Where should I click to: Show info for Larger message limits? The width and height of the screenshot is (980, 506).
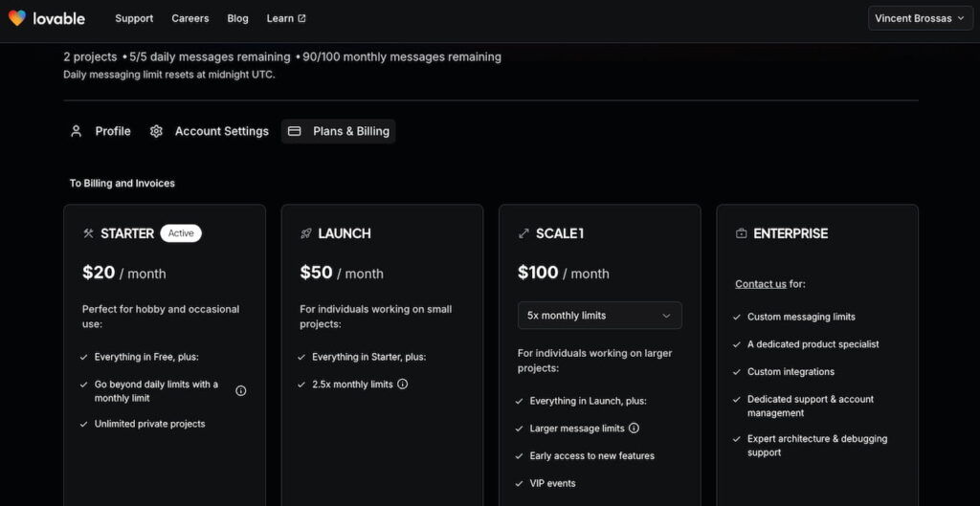pyautogui.click(x=634, y=428)
